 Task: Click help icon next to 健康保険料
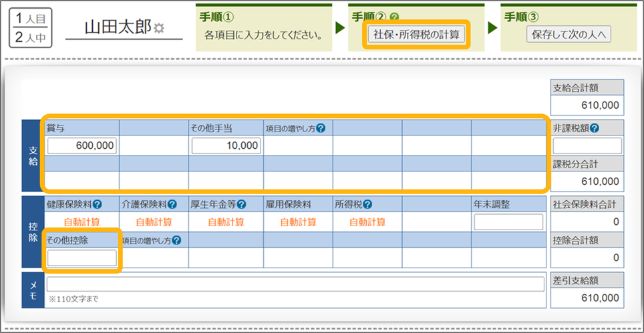[x=98, y=205]
